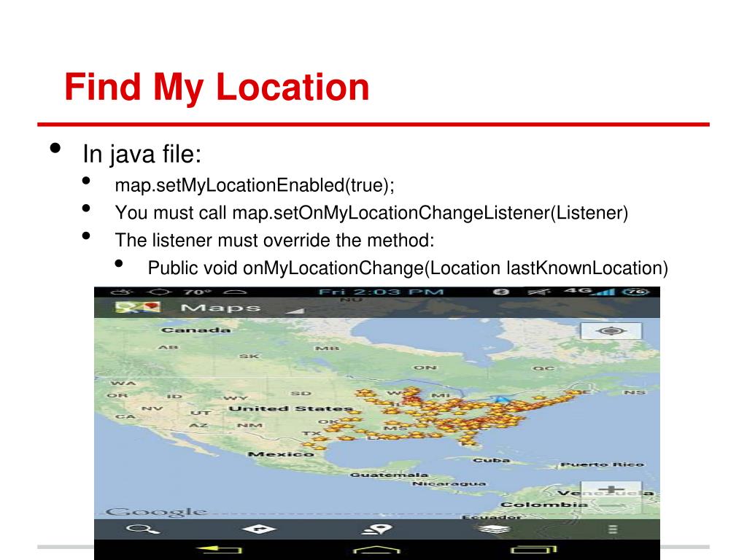This screenshot has width=747, height=560.
Task: Tap the Android home navigation button
Action: click(x=376, y=550)
